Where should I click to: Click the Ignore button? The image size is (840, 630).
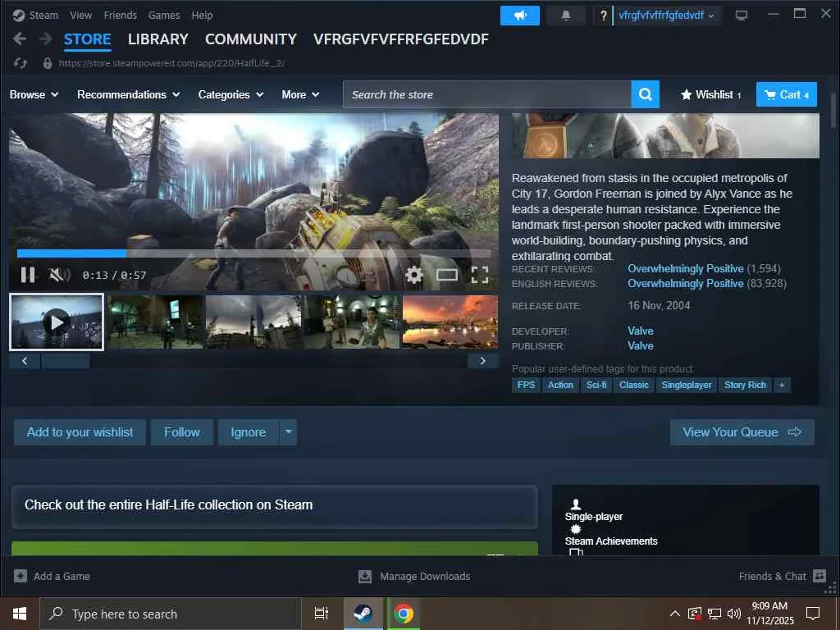coord(248,431)
